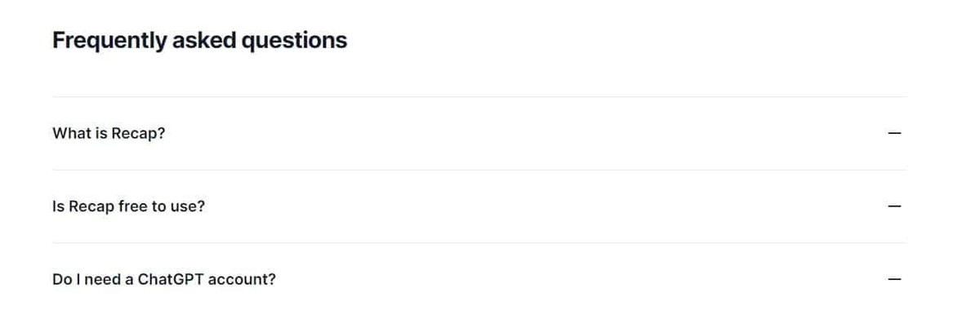The image size is (980, 315).
Task: Collapse the first FAQ accordion row
Action: [479, 133]
